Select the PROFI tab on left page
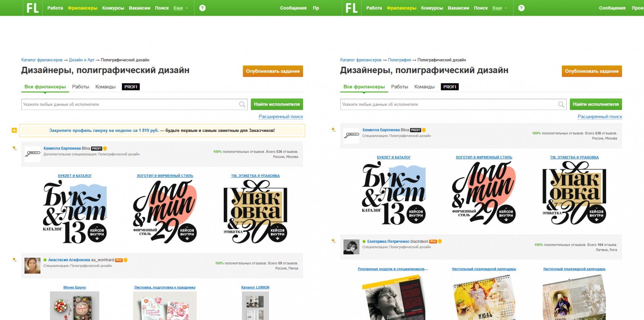Viewport: 644px width, 320px height. pyautogui.click(x=131, y=87)
